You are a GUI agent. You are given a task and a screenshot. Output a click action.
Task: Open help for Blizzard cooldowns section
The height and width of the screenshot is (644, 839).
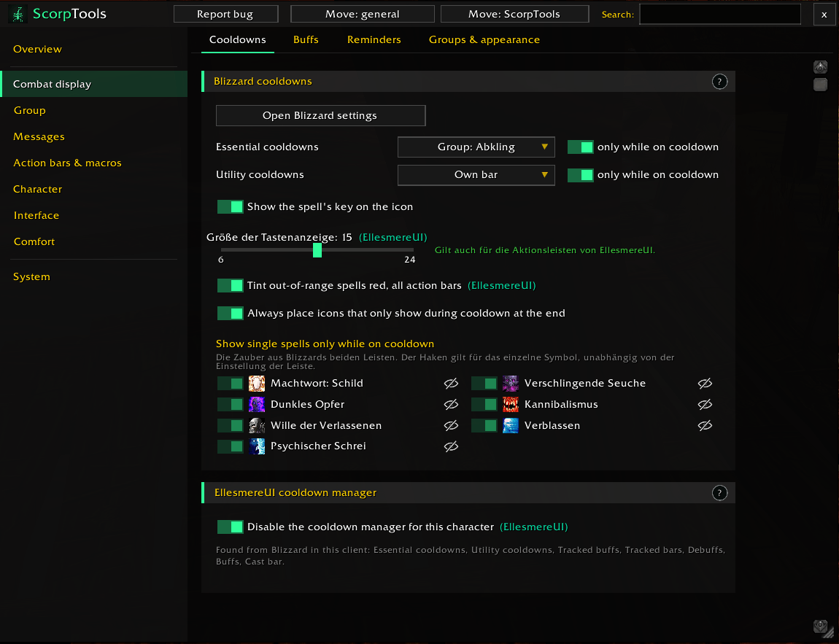(x=719, y=82)
